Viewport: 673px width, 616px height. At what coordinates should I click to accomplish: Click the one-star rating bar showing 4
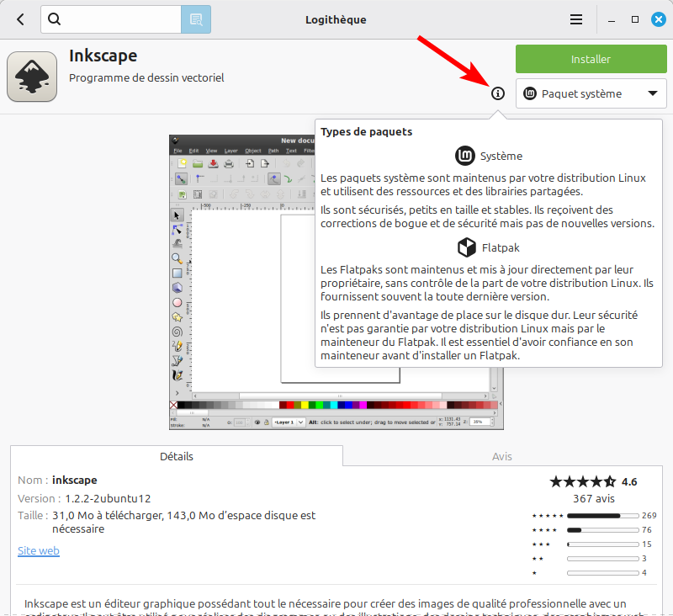602,572
